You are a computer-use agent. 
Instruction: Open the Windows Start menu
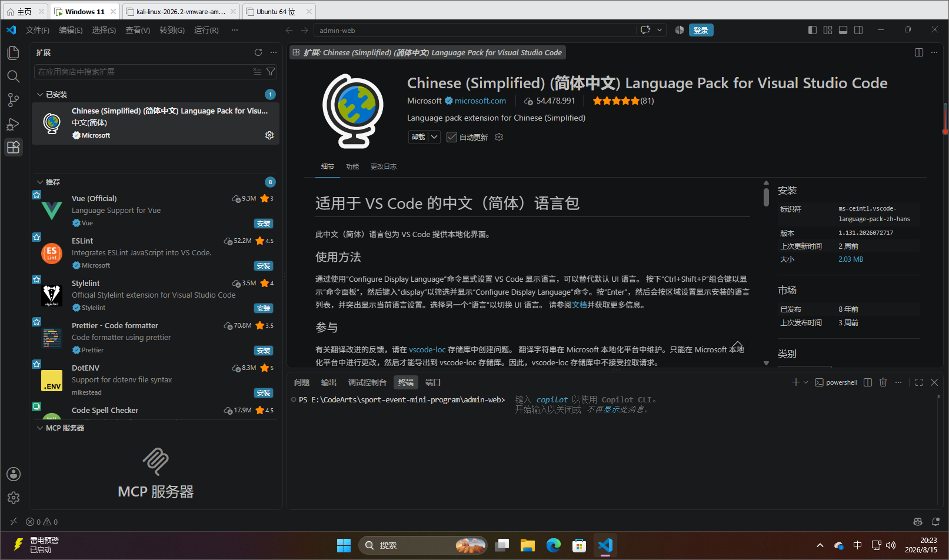344,545
